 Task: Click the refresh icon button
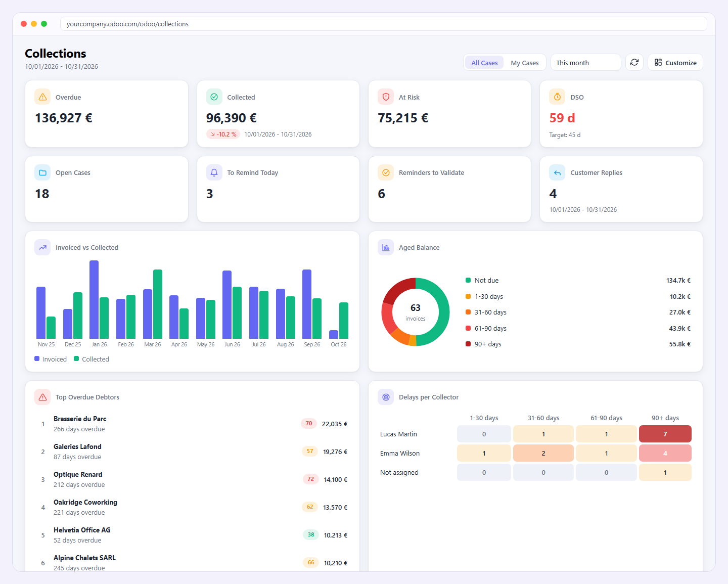(x=634, y=62)
